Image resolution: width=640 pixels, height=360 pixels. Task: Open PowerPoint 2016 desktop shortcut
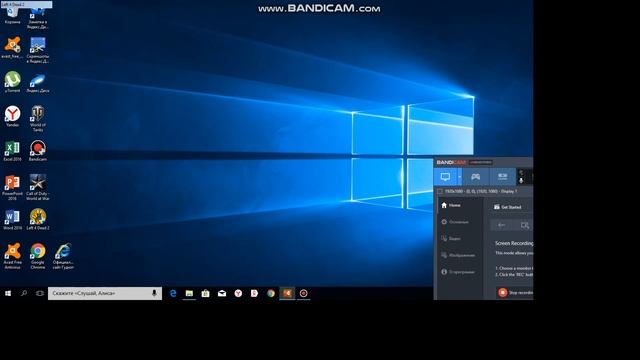12,187
